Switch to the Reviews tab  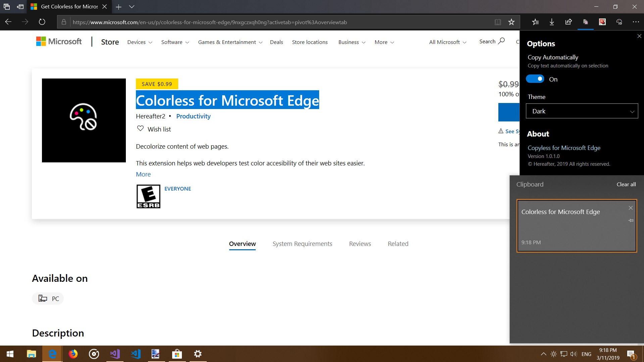360,244
